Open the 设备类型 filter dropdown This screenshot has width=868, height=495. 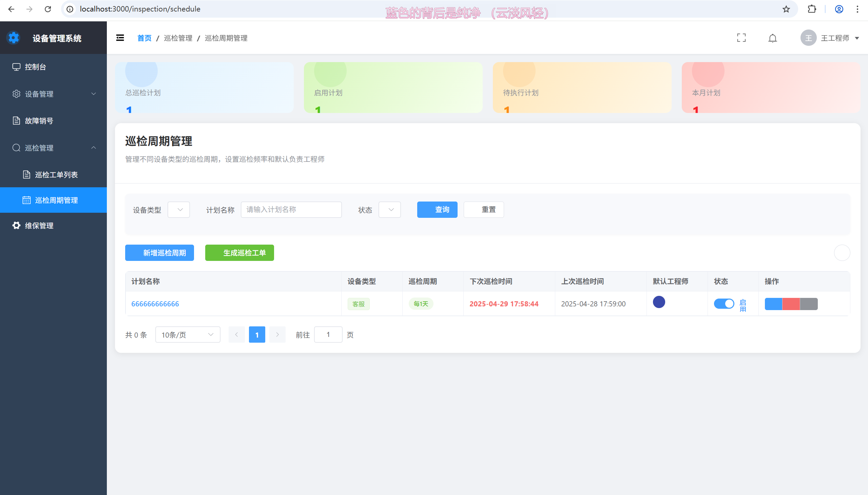click(179, 210)
